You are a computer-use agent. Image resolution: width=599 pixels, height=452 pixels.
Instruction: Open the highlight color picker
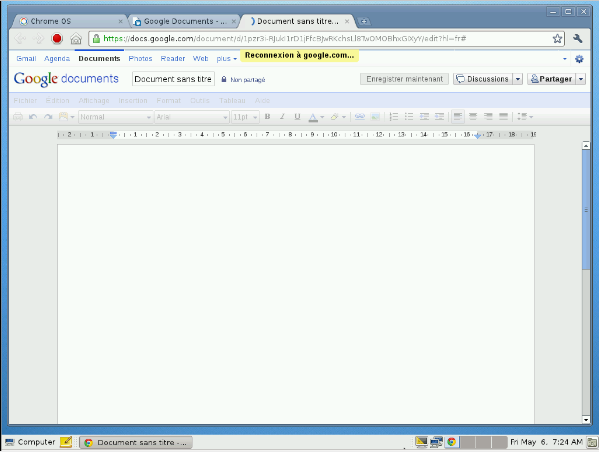tap(338, 117)
